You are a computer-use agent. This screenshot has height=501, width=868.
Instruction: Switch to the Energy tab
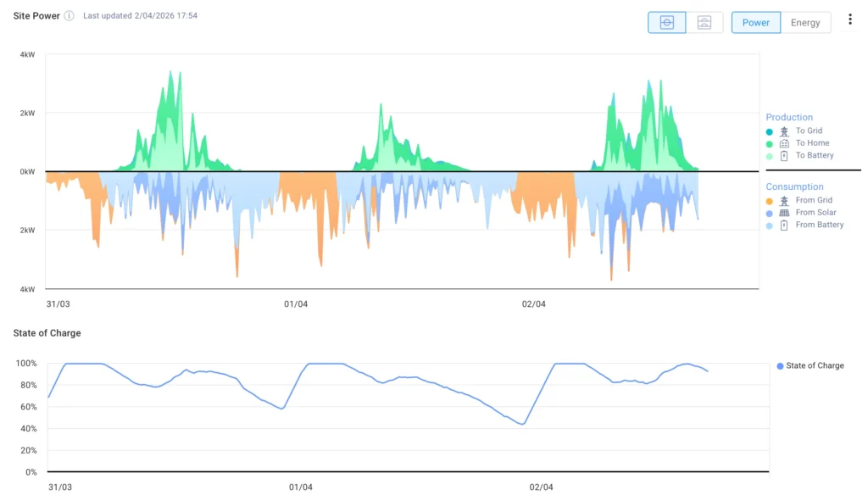pyautogui.click(x=805, y=23)
